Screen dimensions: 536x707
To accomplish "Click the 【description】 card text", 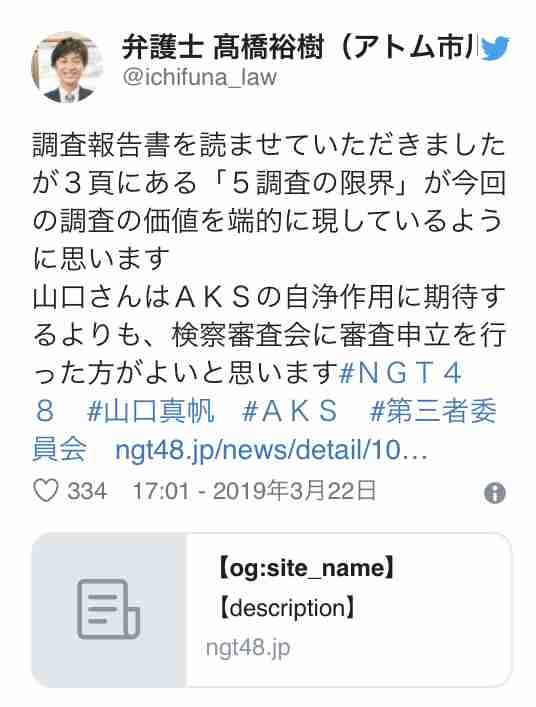I will 287,608.
